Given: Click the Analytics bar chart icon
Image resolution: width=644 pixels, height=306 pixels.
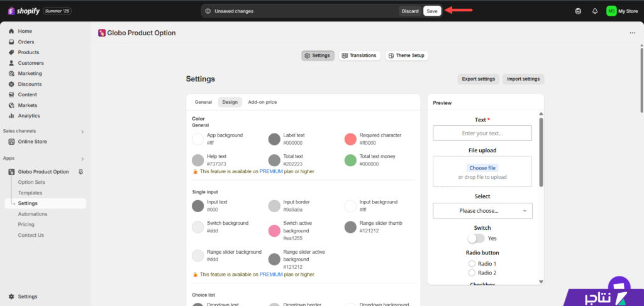Looking at the screenshot, I should coord(11,116).
